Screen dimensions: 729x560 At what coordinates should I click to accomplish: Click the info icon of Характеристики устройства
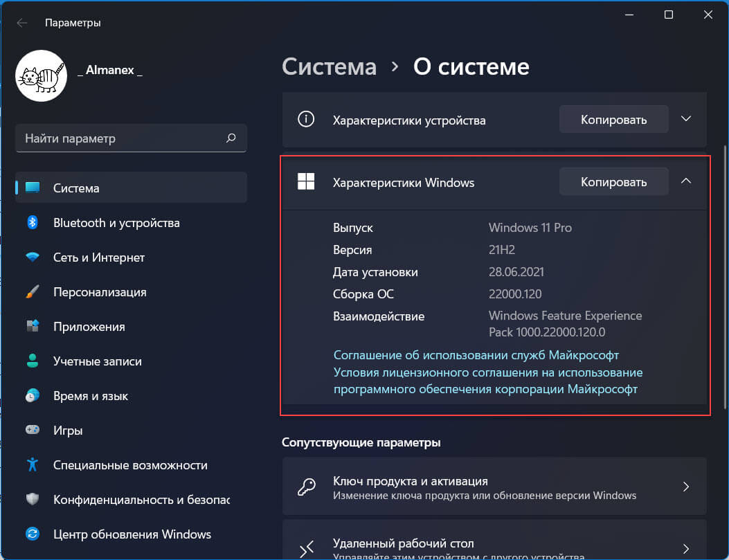point(306,120)
